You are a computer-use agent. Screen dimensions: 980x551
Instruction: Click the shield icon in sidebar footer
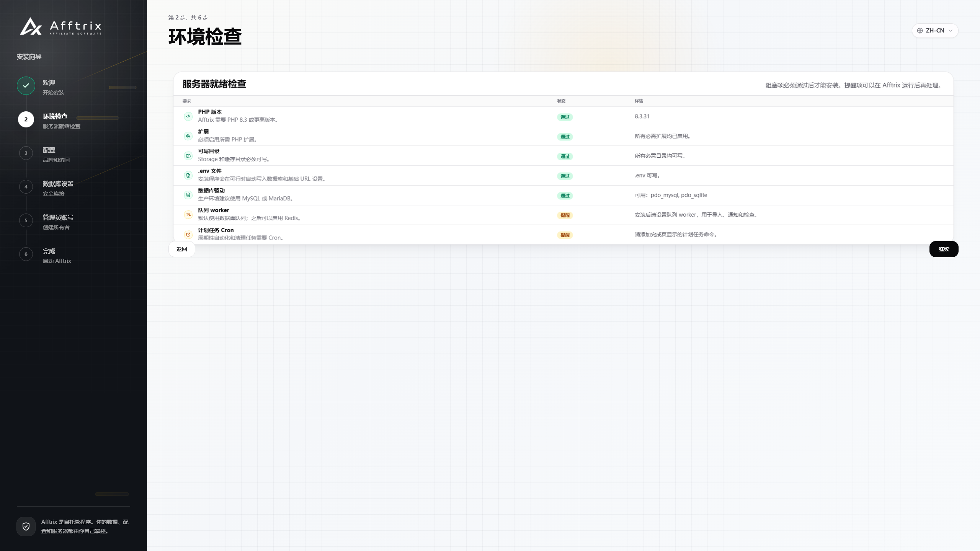pos(26,527)
